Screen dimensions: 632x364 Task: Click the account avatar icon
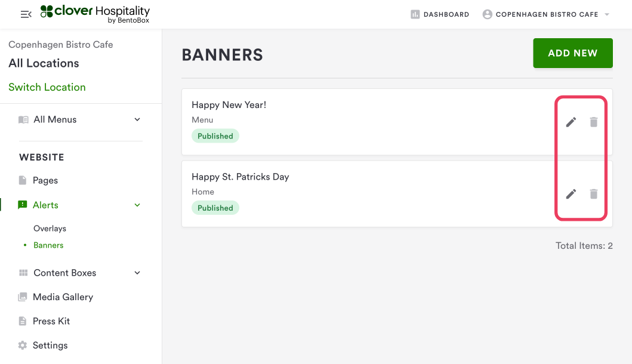click(488, 14)
